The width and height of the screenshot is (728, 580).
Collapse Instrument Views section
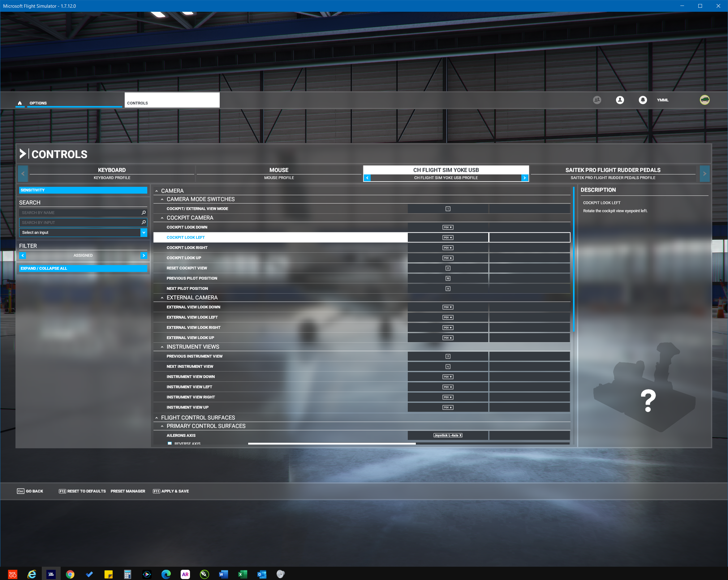click(162, 347)
